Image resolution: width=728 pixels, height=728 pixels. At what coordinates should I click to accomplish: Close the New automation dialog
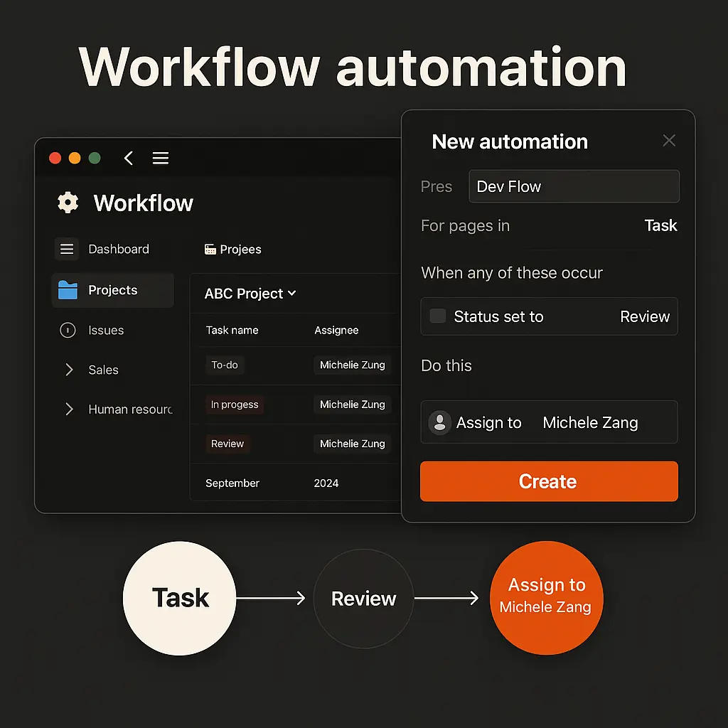click(669, 140)
